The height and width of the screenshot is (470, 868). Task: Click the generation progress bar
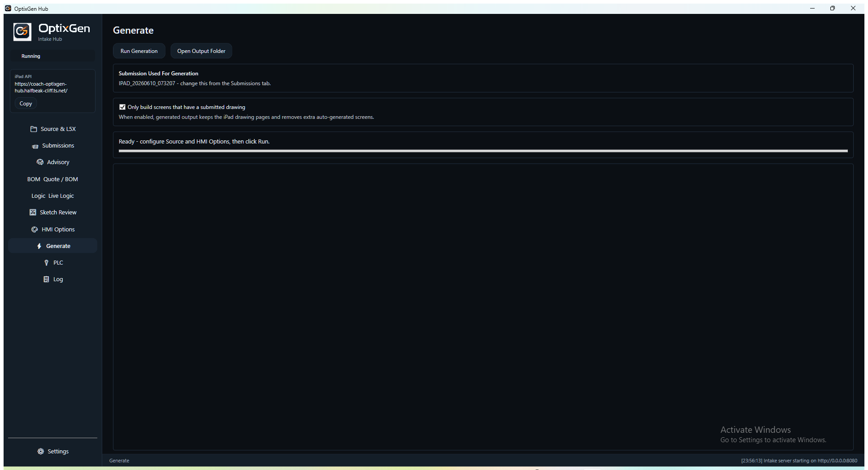483,151
